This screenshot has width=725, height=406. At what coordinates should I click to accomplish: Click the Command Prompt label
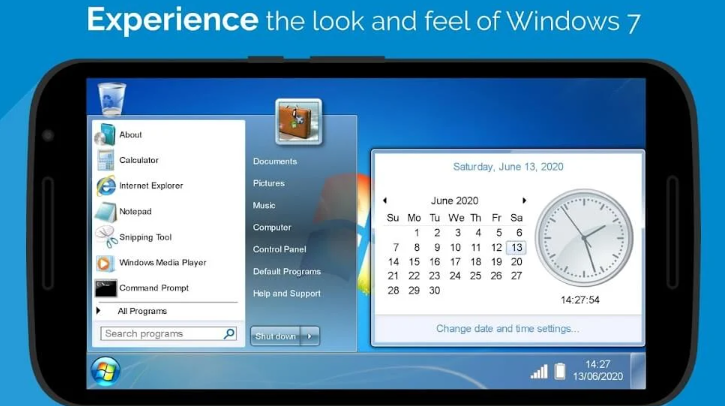[154, 288]
